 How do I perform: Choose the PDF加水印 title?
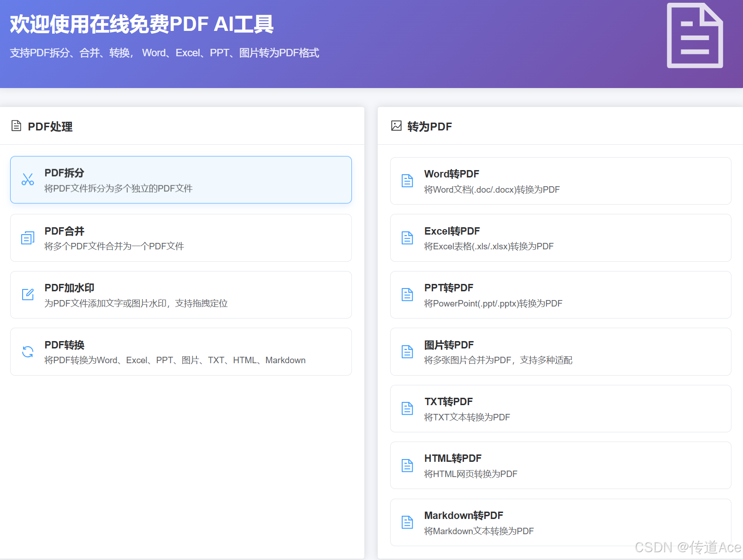[x=69, y=288]
